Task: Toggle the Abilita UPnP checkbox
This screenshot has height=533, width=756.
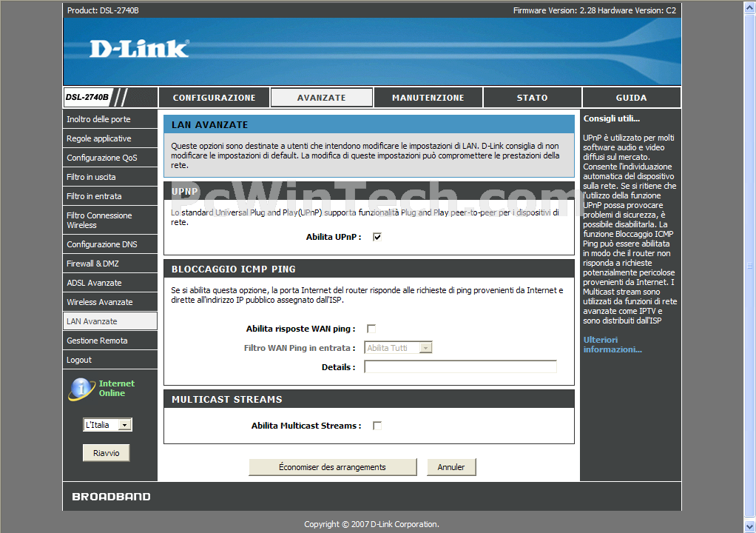Action: tap(377, 237)
